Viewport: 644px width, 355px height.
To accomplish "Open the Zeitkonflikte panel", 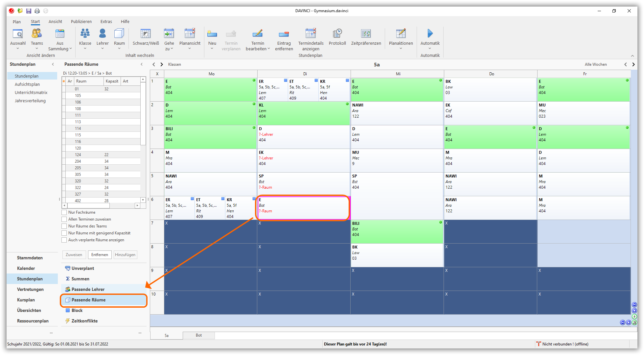I will point(84,321).
